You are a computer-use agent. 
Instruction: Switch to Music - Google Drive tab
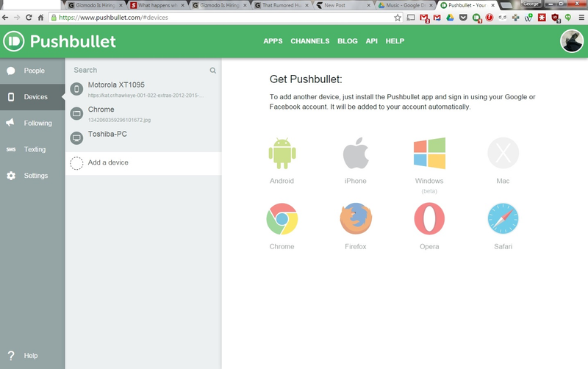(406, 5)
